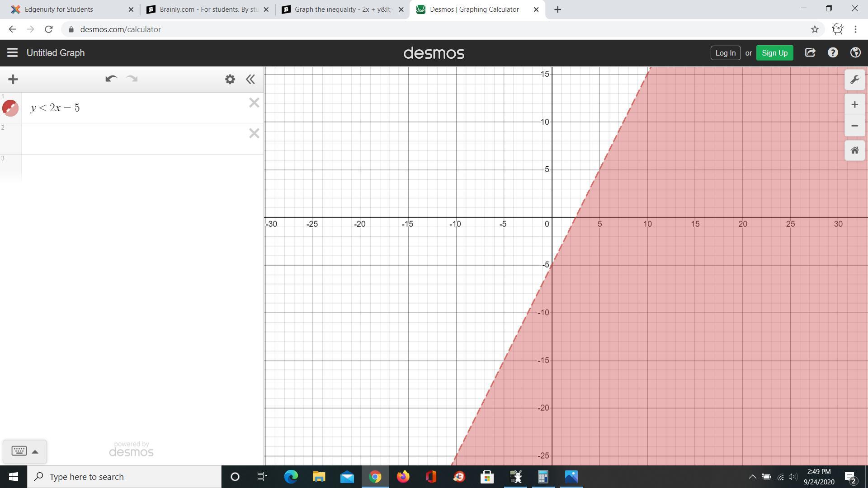Image resolution: width=868 pixels, height=488 pixels.
Task: Click the empty expression line 2
Action: 136,139
